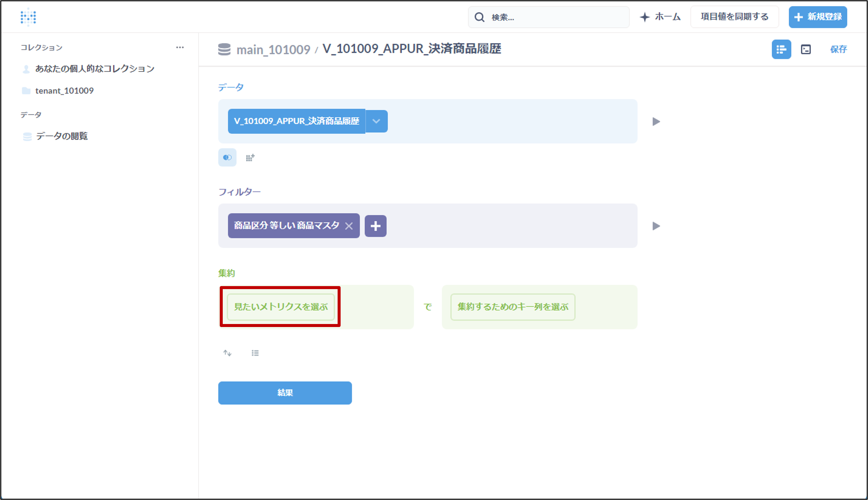Open the tenant_101009 collection
The image size is (868, 500).
[64, 91]
